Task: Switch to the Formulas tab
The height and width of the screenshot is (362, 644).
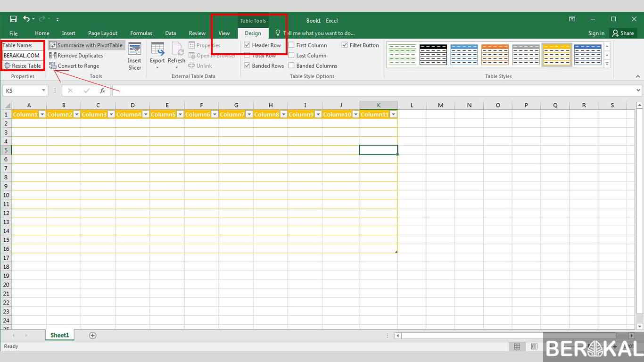Action: point(141,33)
